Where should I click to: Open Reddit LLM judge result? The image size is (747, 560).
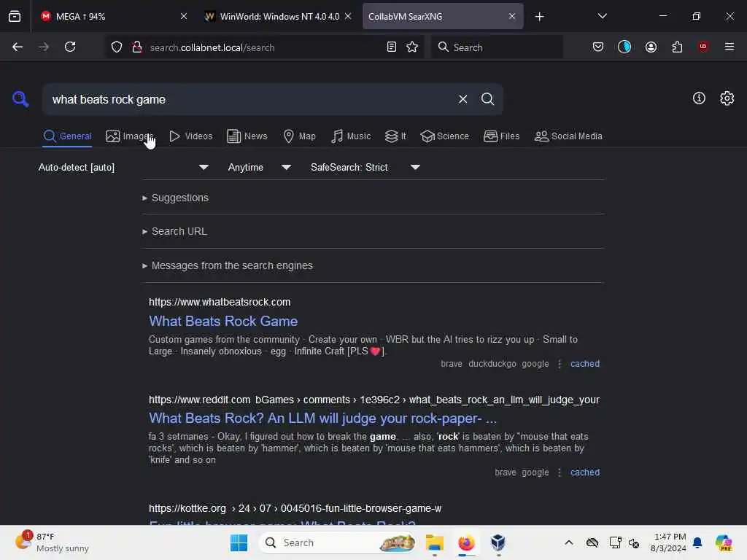(x=322, y=418)
